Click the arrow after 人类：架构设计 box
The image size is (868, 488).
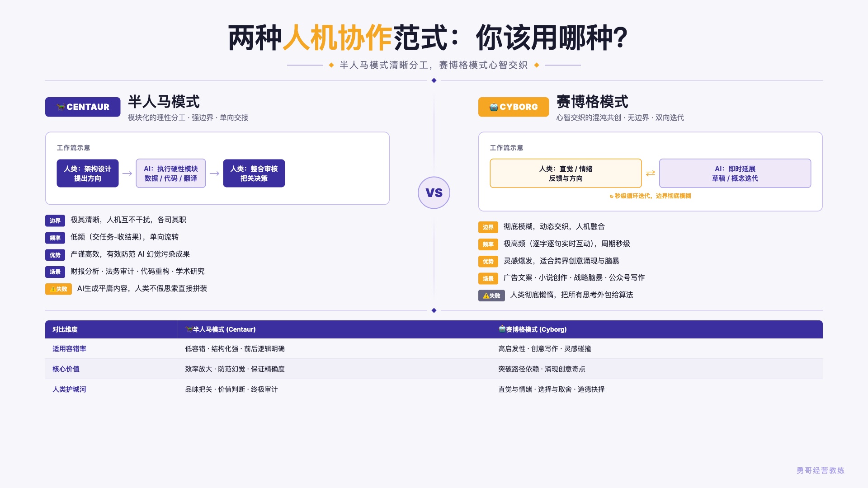[127, 174]
